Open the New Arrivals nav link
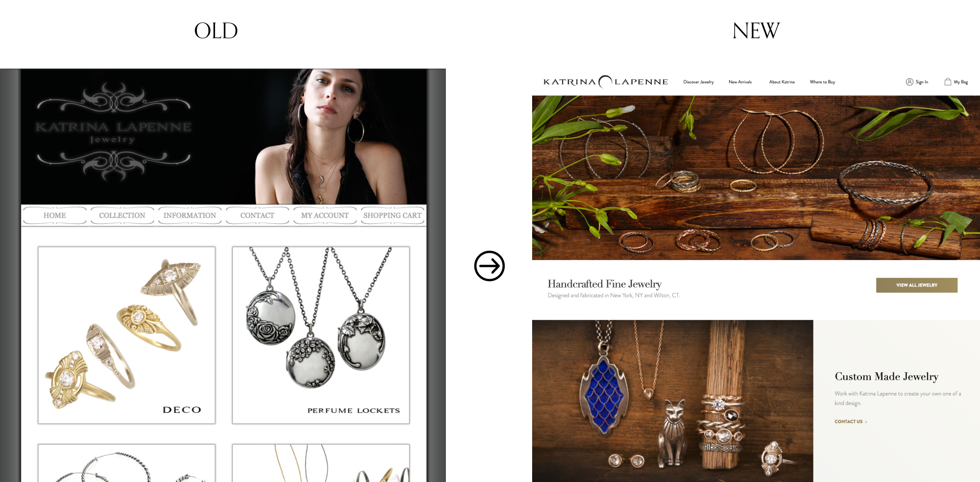 [740, 82]
